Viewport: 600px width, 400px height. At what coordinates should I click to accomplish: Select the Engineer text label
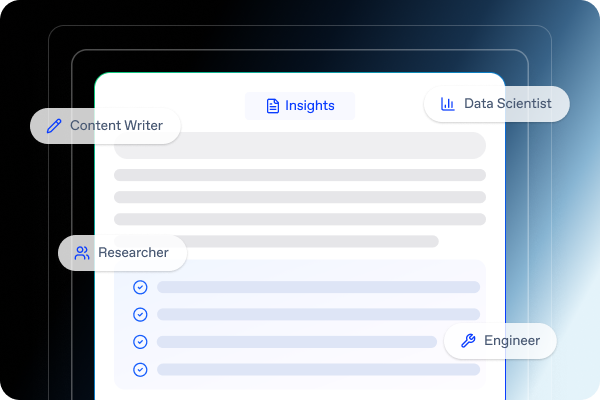512,341
